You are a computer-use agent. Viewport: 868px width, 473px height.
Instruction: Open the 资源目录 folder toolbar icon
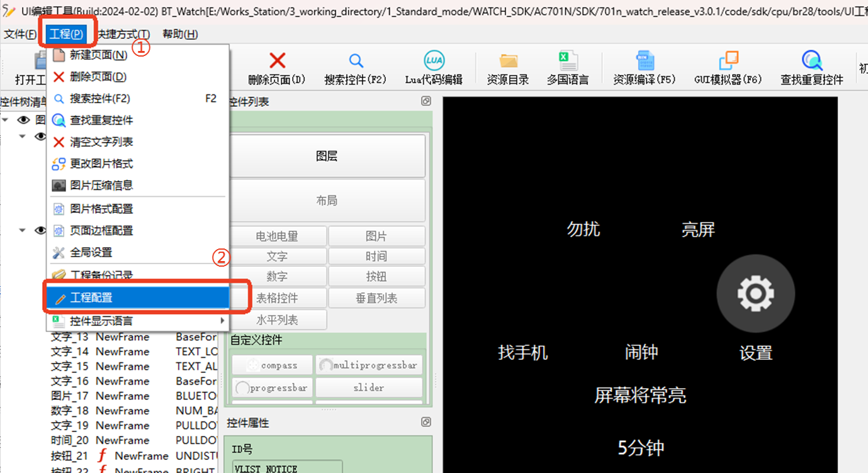tap(508, 60)
